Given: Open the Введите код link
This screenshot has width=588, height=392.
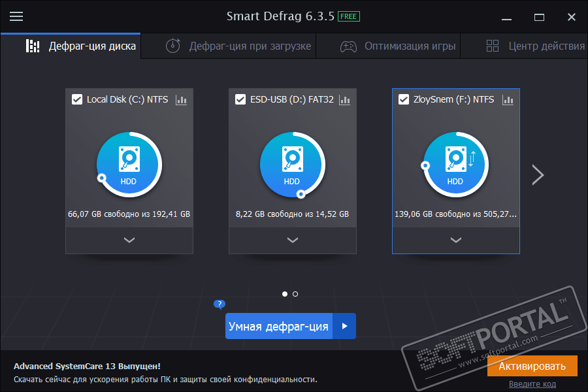Looking at the screenshot, I should coord(532,384).
